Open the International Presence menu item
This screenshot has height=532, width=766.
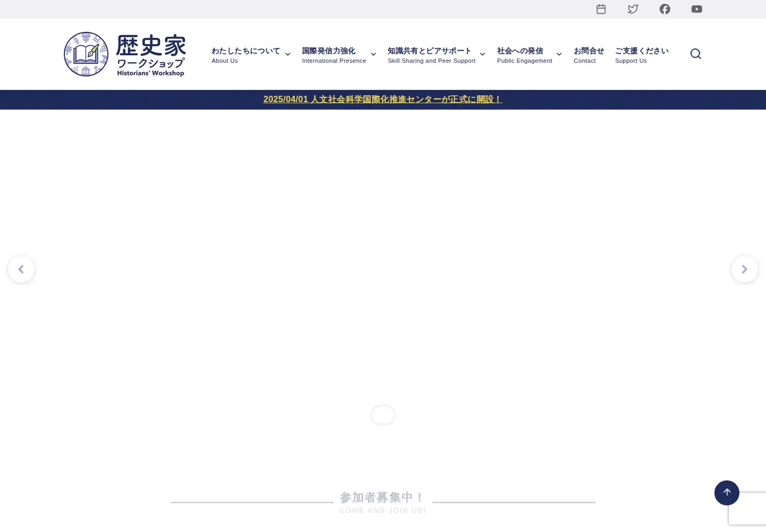point(334,55)
